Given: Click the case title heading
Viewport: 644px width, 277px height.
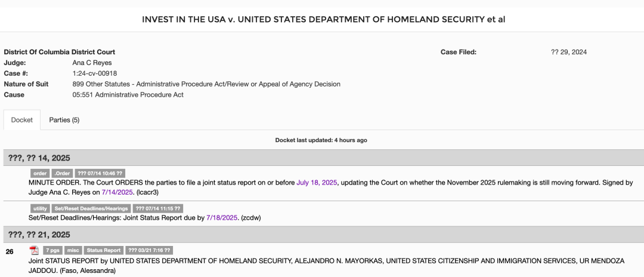Looking at the screenshot, I should [x=323, y=19].
